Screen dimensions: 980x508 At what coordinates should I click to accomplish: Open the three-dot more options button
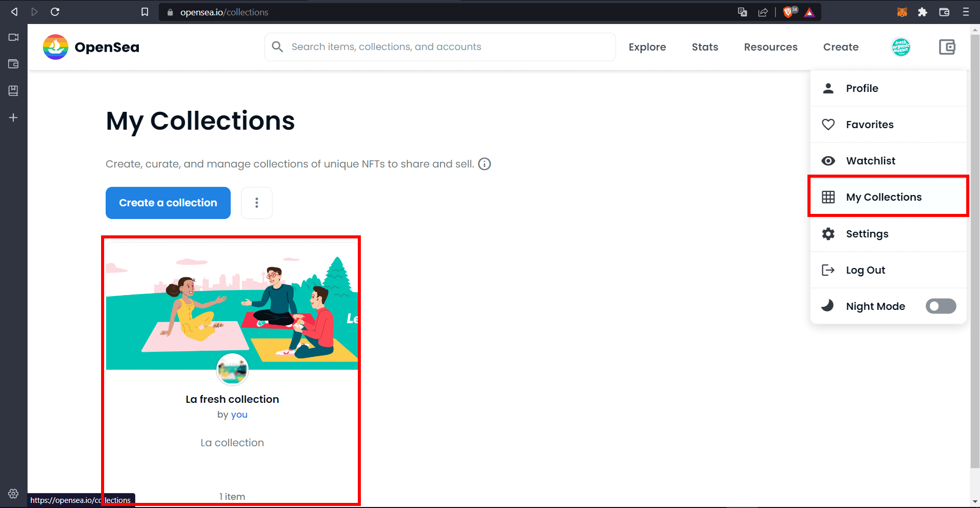point(257,203)
